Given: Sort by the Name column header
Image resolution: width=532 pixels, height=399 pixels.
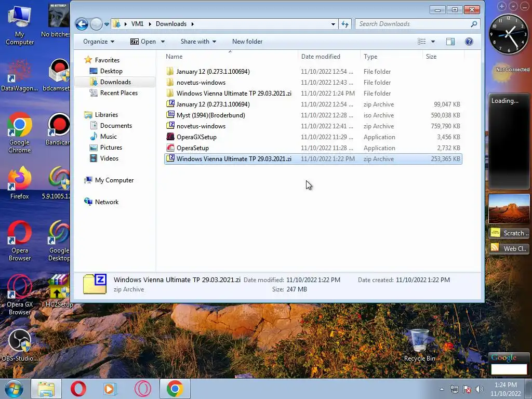Looking at the screenshot, I should point(230,56).
